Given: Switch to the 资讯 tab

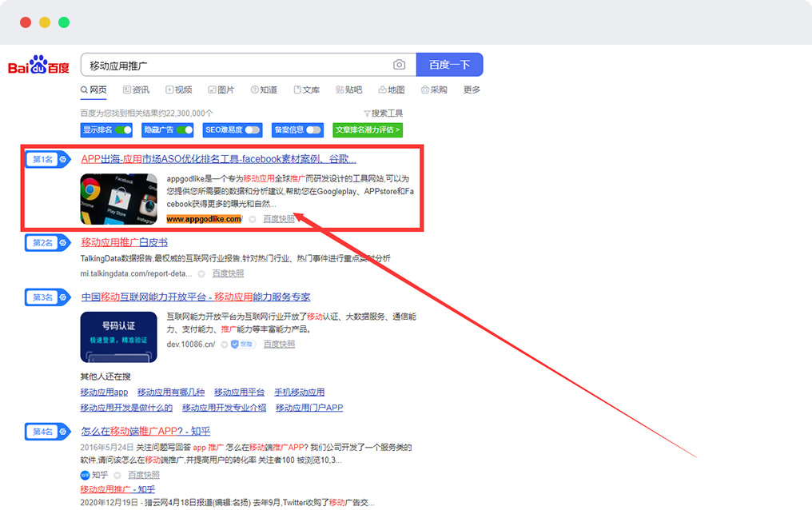Looking at the screenshot, I should [x=136, y=90].
